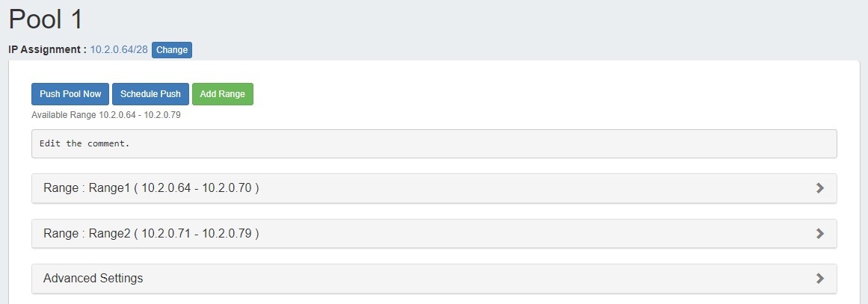Click the green Add Range button
Screen dimensions: 868x304
[222, 94]
